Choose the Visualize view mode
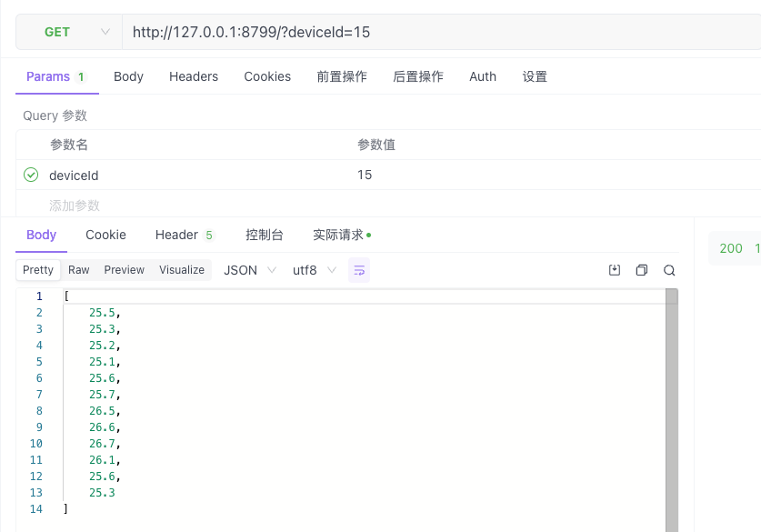761x532 pixels. coord(182,270)
